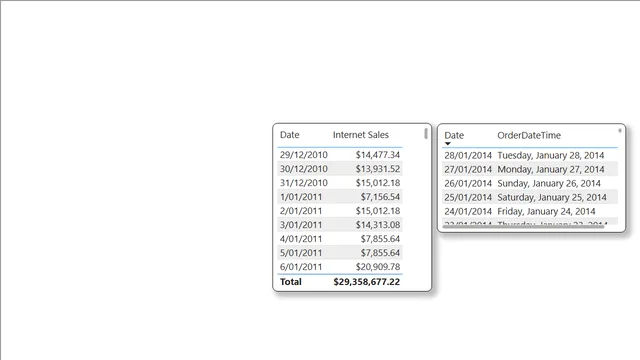Click the horizontal scrollbar of the OrderDateTime table
The height and width of the screenshot is (360, 640).
(x=524, y=226)
